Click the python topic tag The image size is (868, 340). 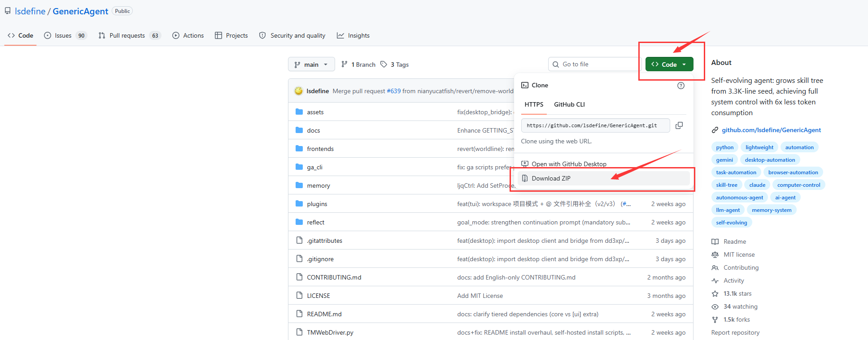[724, 147]
